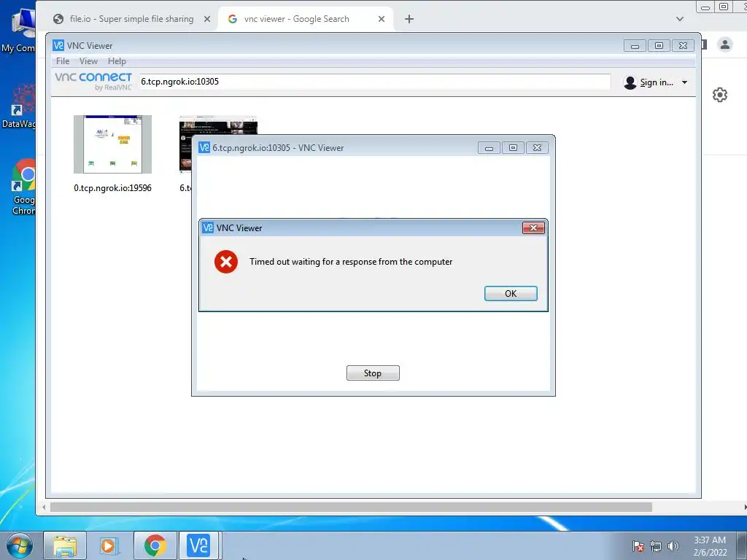Close the VNC Viewer error dialog
The width and height of the screenshot is (747, 560).
533,228
